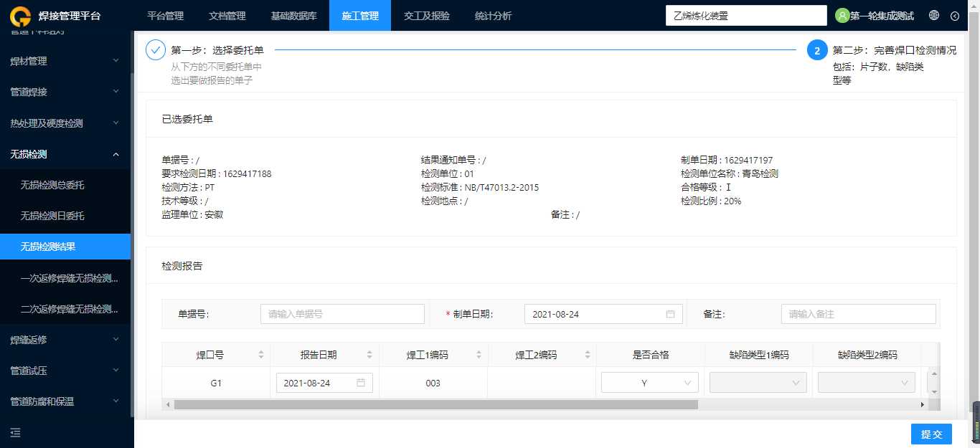
Task: Click step two number circle
Action: [817, 50]
